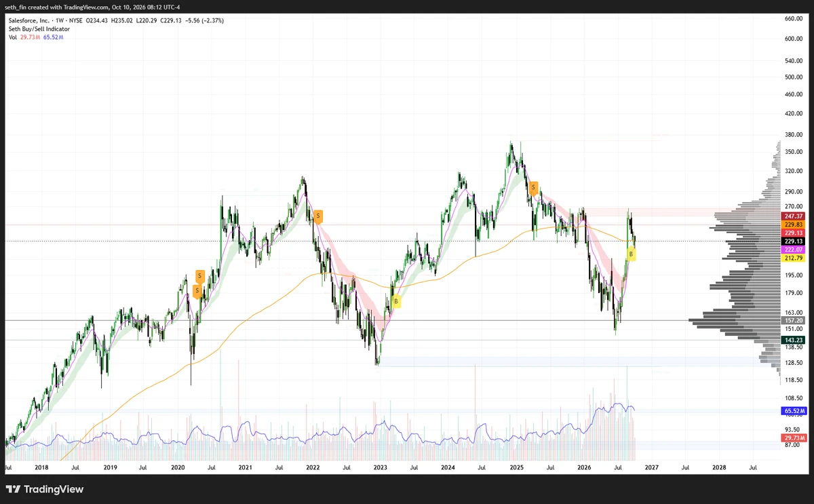The height and width of the screenshot is (504, 814).
Task: Click the TradingView logo
Action: (45, 489)
